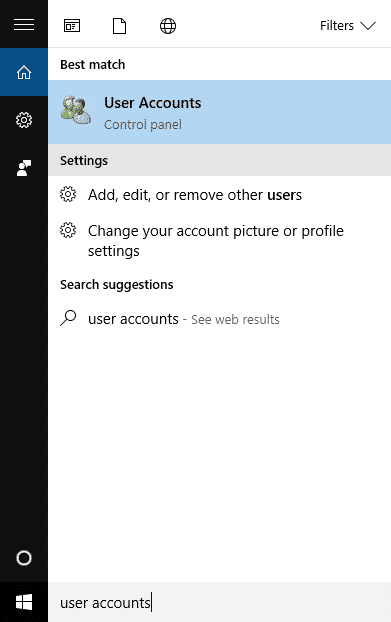Click the Settings section header
This screenshot has width=391, height=622.
coord(219,160)
